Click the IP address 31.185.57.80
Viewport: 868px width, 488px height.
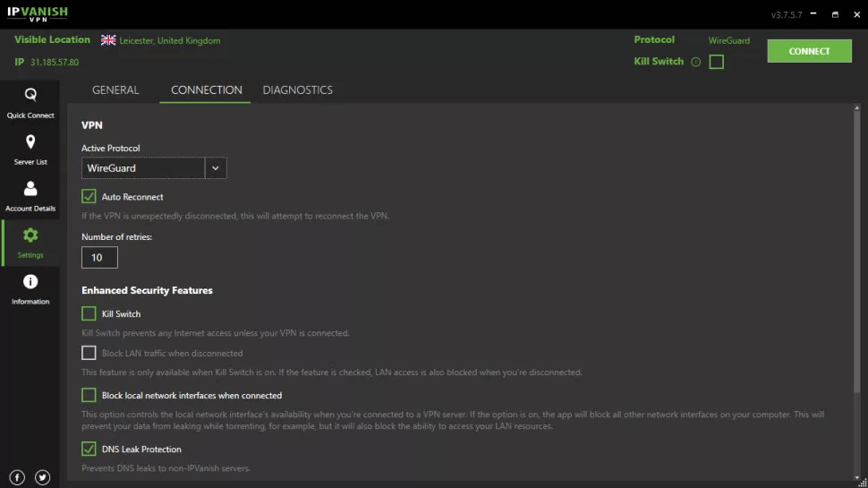[x=55, y=62]
